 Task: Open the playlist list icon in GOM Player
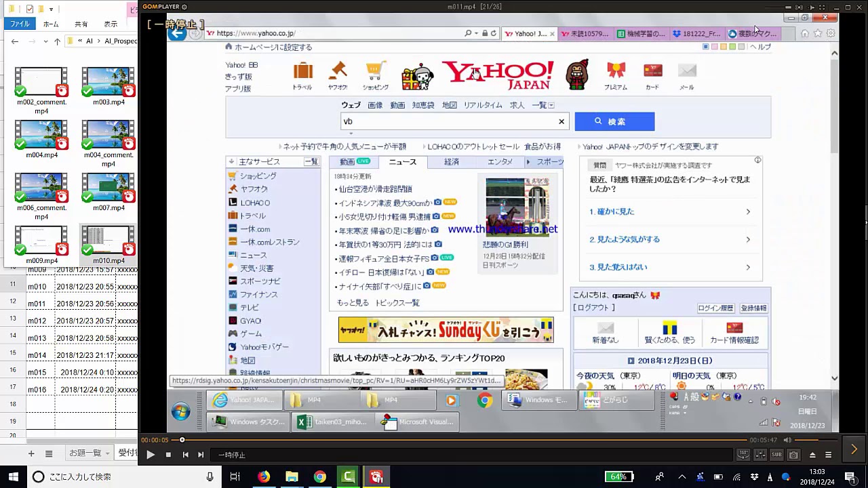coord(828,455)
